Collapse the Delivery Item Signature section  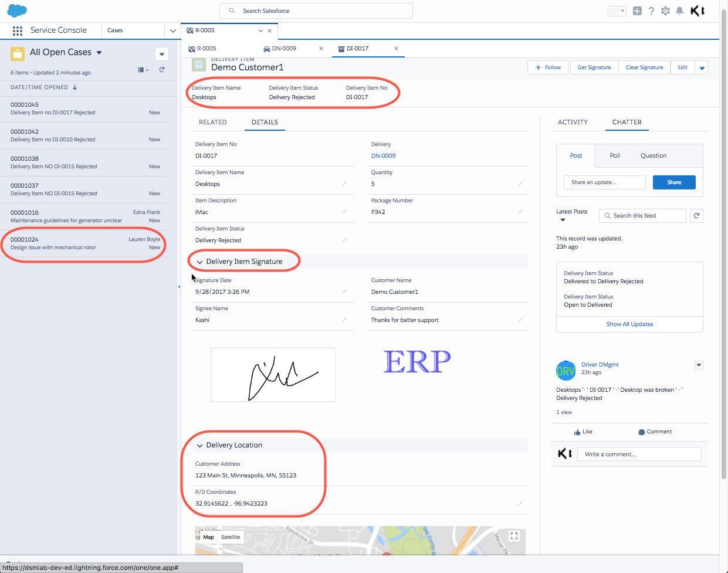click(200, 262)
